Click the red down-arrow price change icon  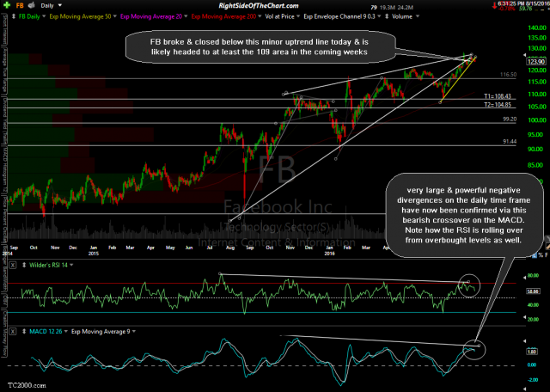click(x=495, y=5)
